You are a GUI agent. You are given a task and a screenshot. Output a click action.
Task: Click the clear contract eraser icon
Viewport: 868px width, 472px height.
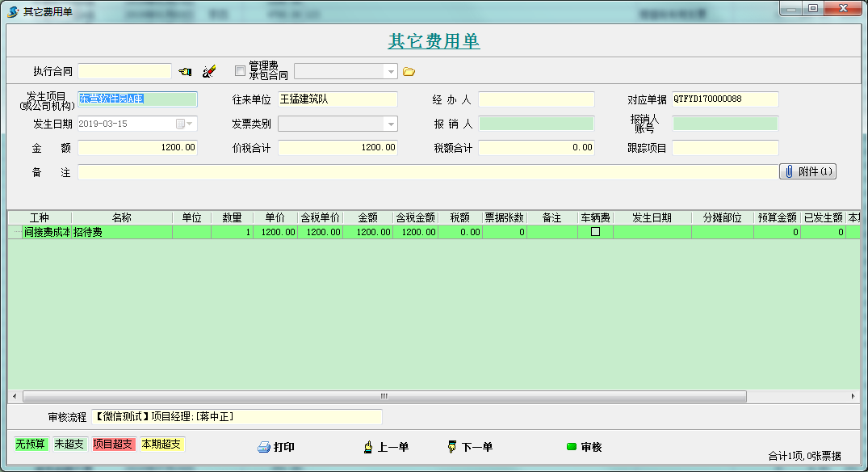tap(208, 71)
